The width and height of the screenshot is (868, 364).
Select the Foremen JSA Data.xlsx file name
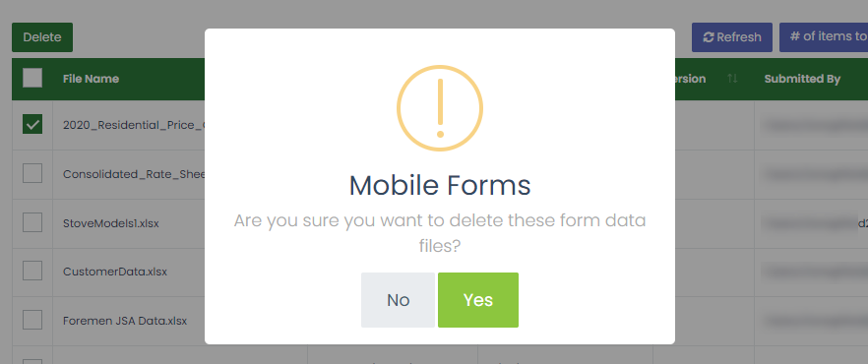125,321
